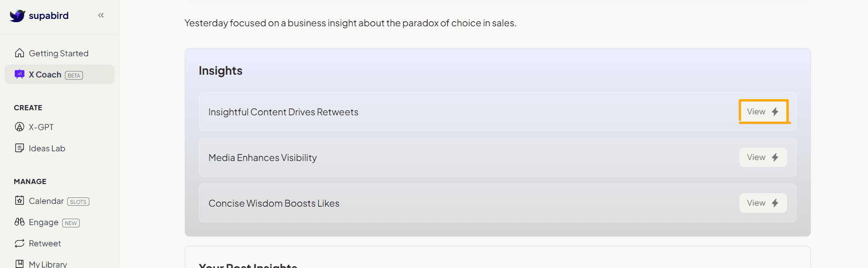Click the Getting Started home icon
The image size is (868, 268).
click(19, 53)
